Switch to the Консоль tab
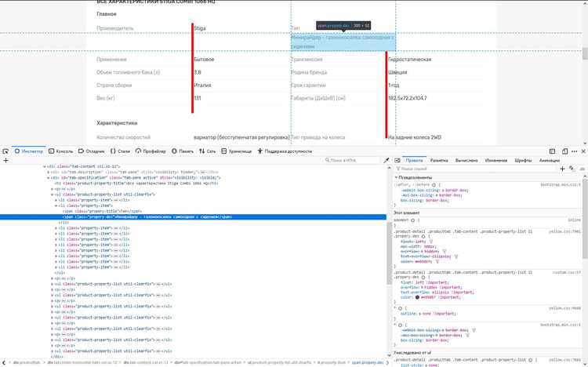This screenshot has height=367, width=588. [60, 151]
